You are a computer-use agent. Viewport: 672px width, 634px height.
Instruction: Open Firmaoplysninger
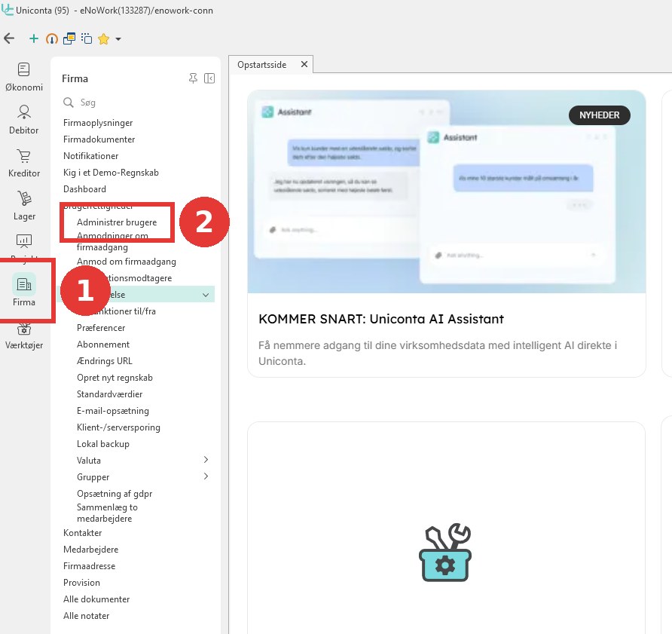point(98,123)
